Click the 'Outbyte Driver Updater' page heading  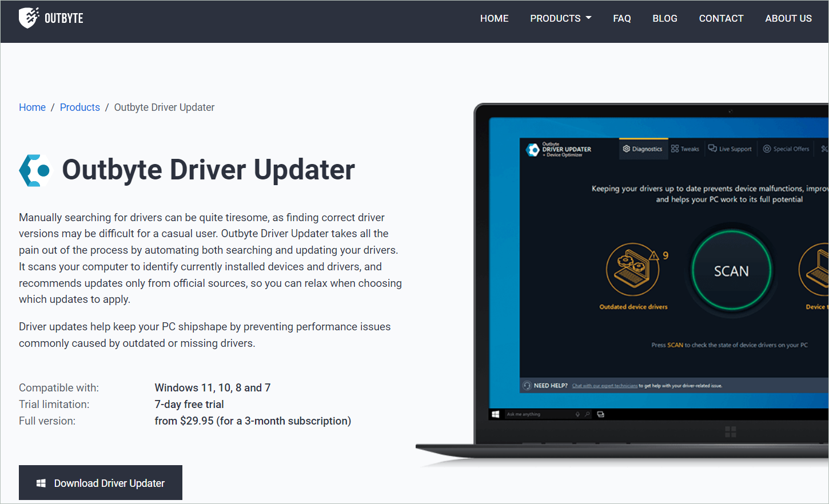pyautogui.click(x=208, y=170)
